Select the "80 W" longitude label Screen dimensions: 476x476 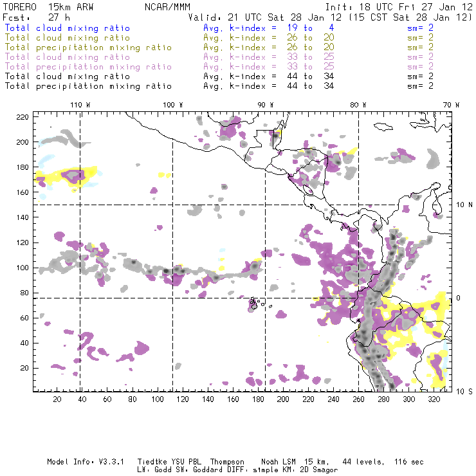pyautogui.click(x=358, y=105)
